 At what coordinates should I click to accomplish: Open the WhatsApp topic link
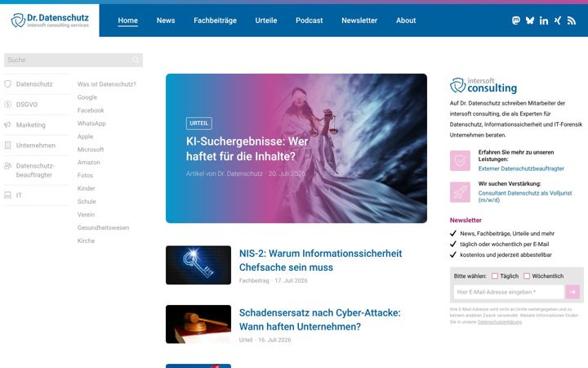[91, 123]
